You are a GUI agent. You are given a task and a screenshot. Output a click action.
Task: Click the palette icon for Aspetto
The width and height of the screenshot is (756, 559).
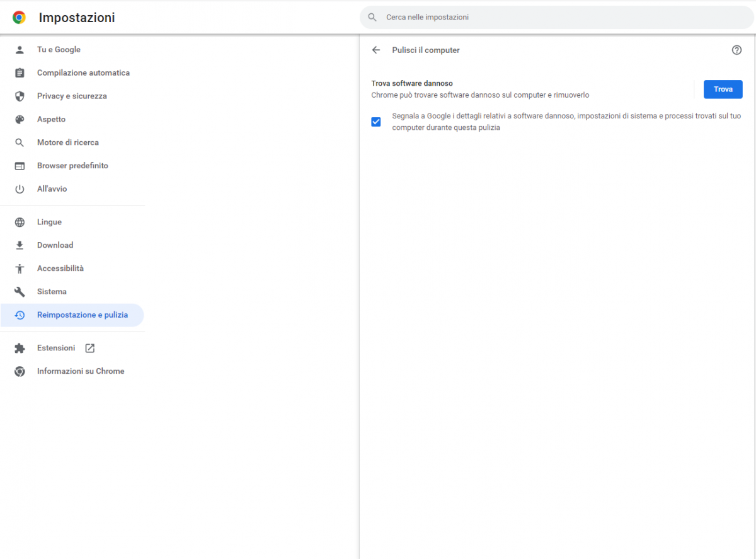pos(20,120)
